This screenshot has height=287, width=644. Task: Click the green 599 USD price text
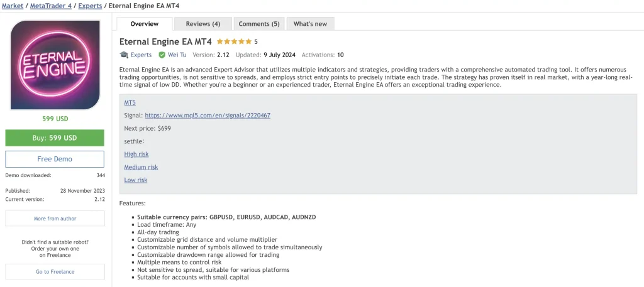55,119
